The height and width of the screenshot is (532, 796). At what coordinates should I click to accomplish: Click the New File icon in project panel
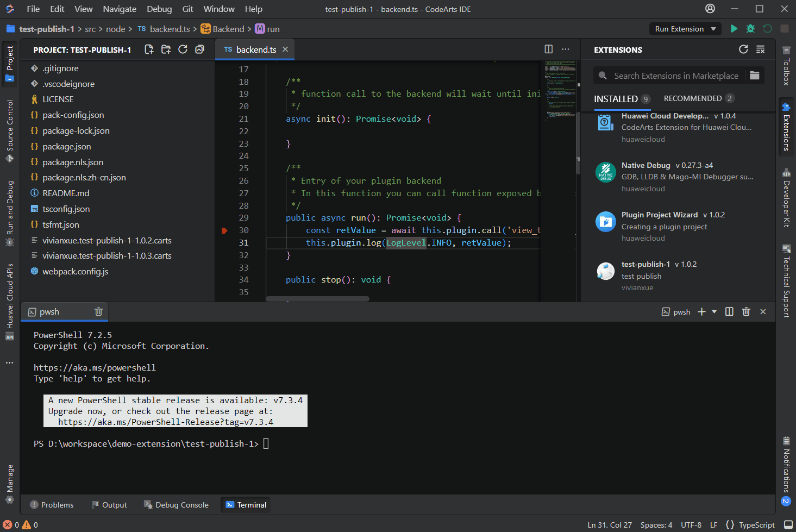click(149, 49)
